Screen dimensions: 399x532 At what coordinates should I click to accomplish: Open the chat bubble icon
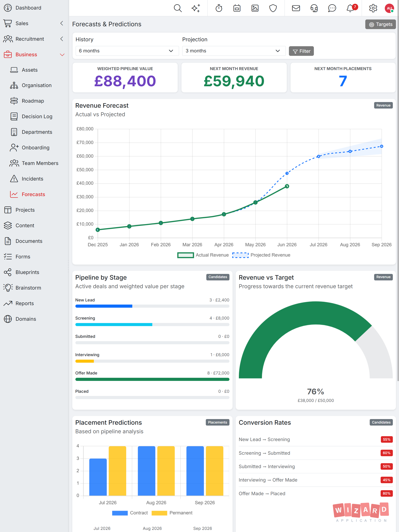pyautogui.click(x=332, y=8)
